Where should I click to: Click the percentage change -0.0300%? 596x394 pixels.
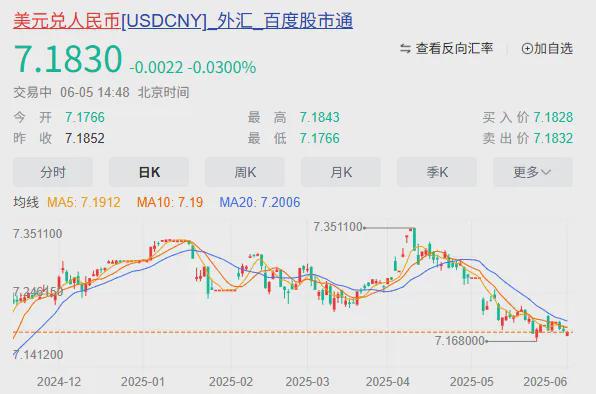[222, 68]
